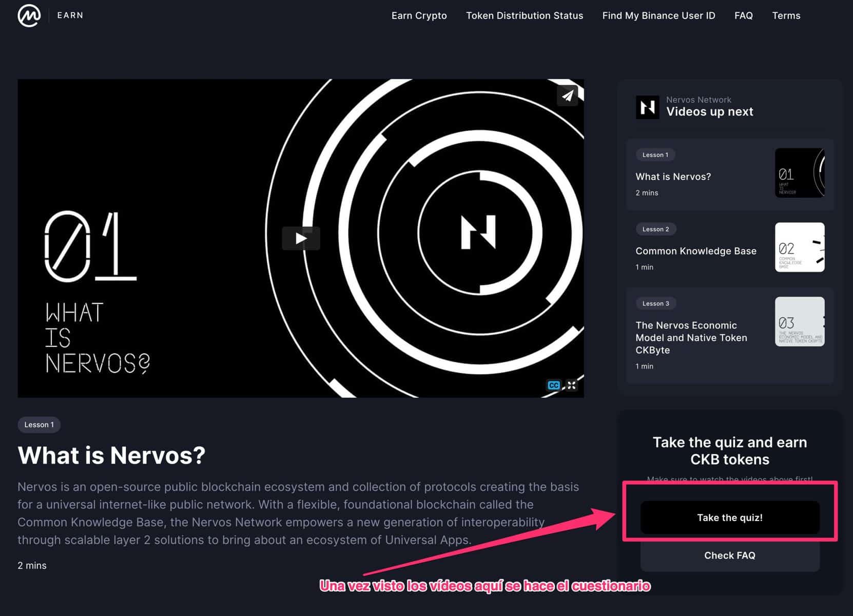The height and width of the screenshot is (616, 853).
Task: Play the What is Nervos video
Action: point(301,238)
